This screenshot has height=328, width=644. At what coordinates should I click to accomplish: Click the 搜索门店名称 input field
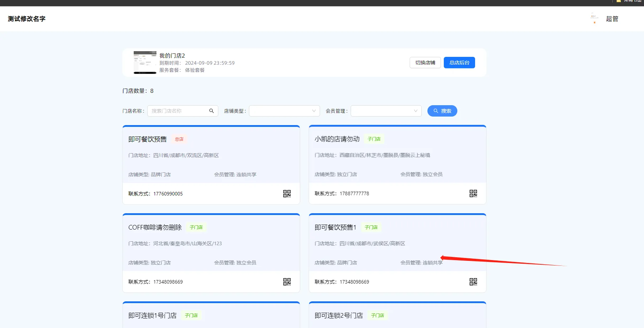point(178,111)
